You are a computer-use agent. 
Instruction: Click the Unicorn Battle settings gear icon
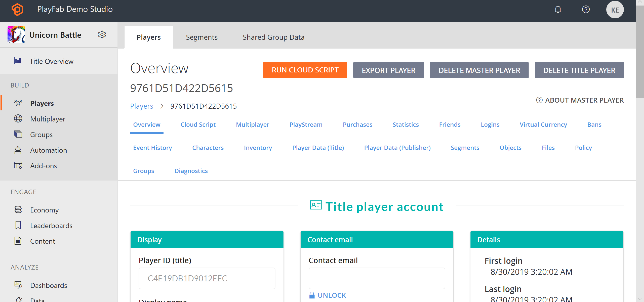(x=102, y=34)
